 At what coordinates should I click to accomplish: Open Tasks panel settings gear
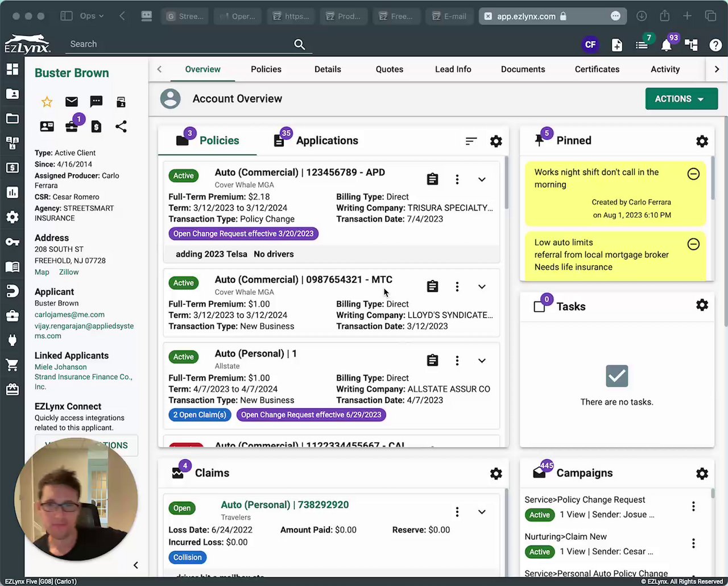tap(702, 305)
